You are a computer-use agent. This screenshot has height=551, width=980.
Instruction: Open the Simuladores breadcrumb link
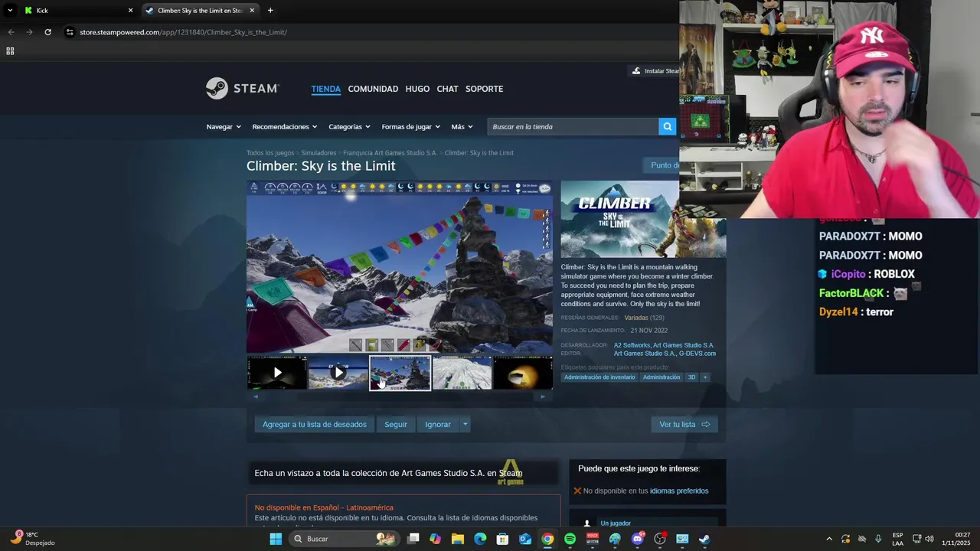(x=318, y=153)
